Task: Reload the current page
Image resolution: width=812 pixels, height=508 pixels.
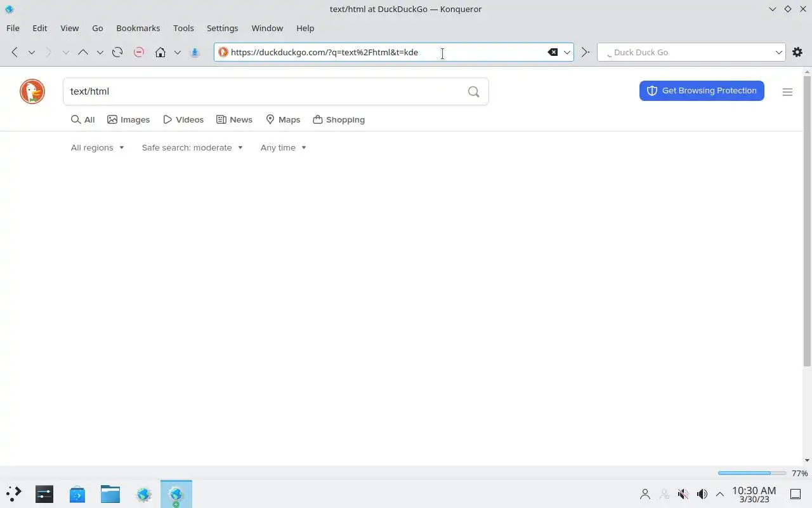Action: click(x=117, y=52)
